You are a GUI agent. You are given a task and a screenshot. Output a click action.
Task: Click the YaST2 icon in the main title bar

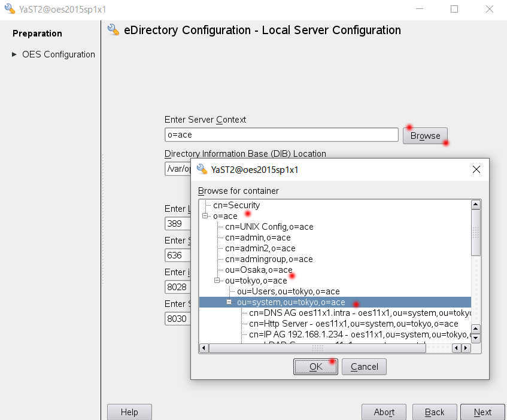click(x=10, y=9)
